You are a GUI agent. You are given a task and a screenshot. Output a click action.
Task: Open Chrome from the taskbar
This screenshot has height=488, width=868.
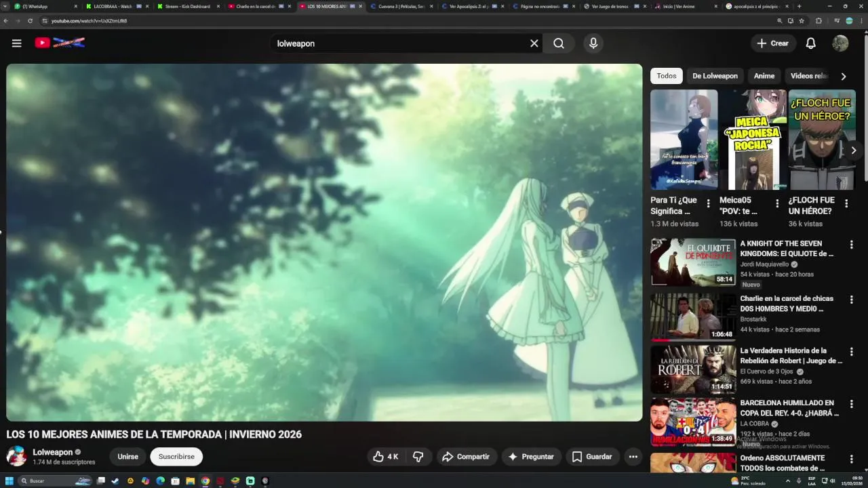point(205,481)
